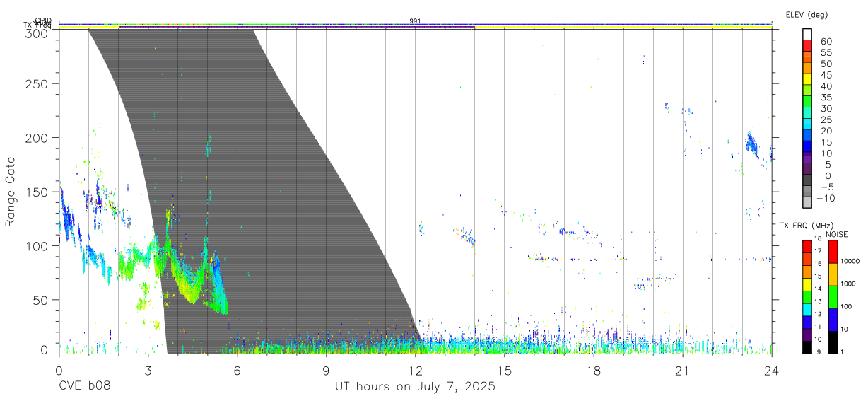The height and width of the screenshot is (401, 868).
Task: Click the NOISE legend label "1"
Action: click(x=840, y=351)
